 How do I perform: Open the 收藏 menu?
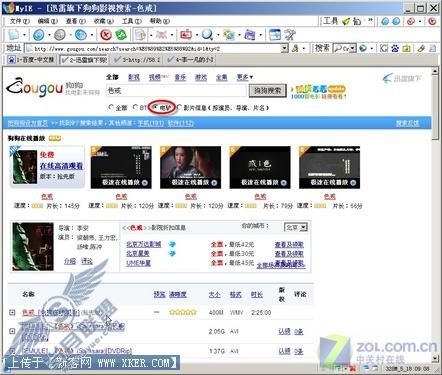coord(103,21)
